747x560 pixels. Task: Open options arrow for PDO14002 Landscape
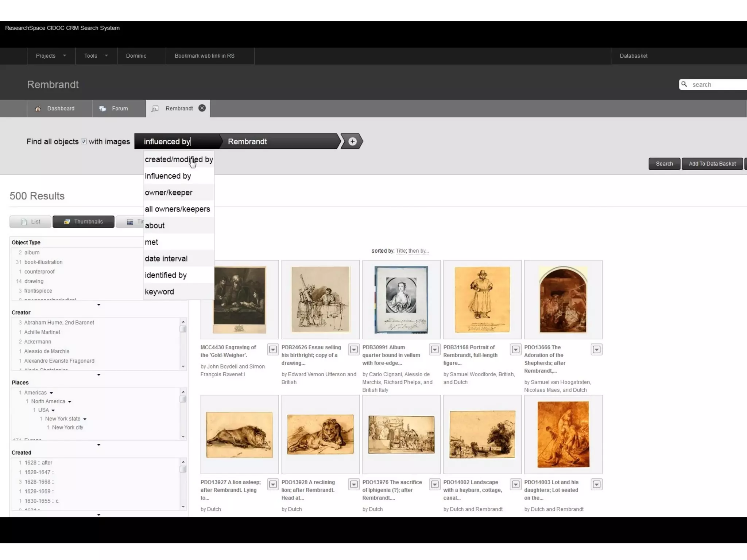(516, 484)
